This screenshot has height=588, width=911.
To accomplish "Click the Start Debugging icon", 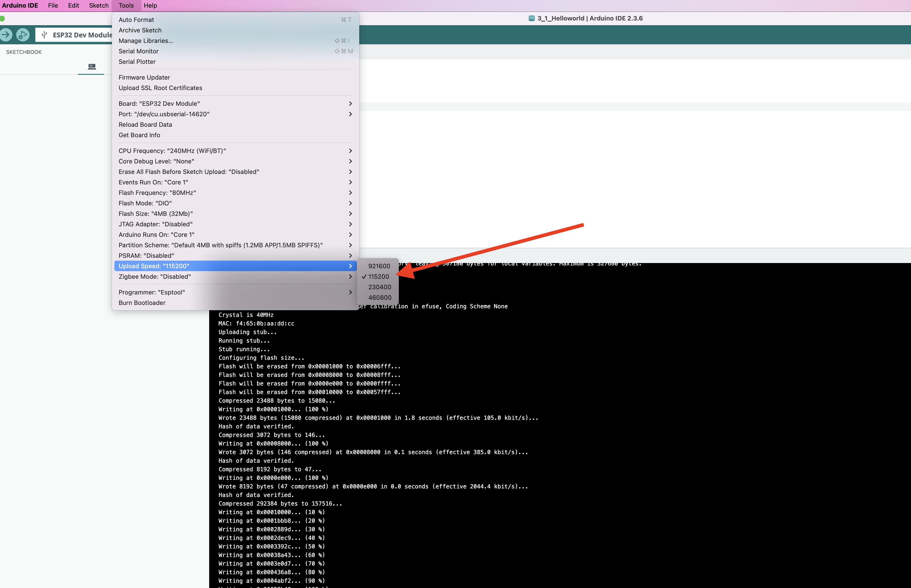I will 23,35.
